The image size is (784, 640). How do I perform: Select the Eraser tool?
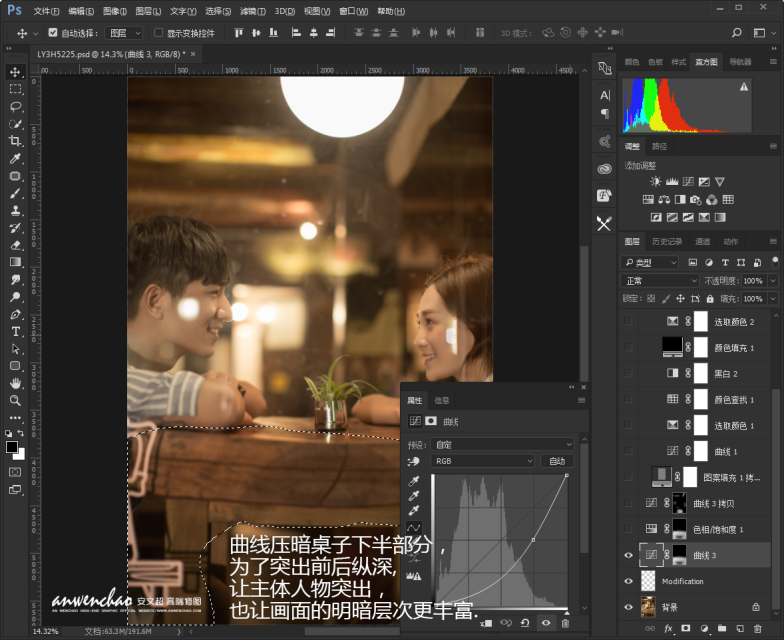click(15, 245)
